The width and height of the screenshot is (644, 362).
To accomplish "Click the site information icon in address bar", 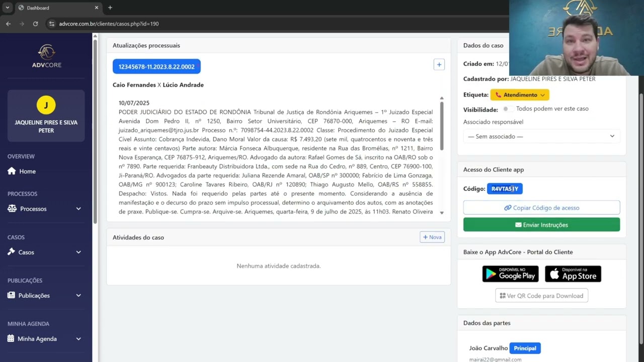I will click(x=52, y=24).
